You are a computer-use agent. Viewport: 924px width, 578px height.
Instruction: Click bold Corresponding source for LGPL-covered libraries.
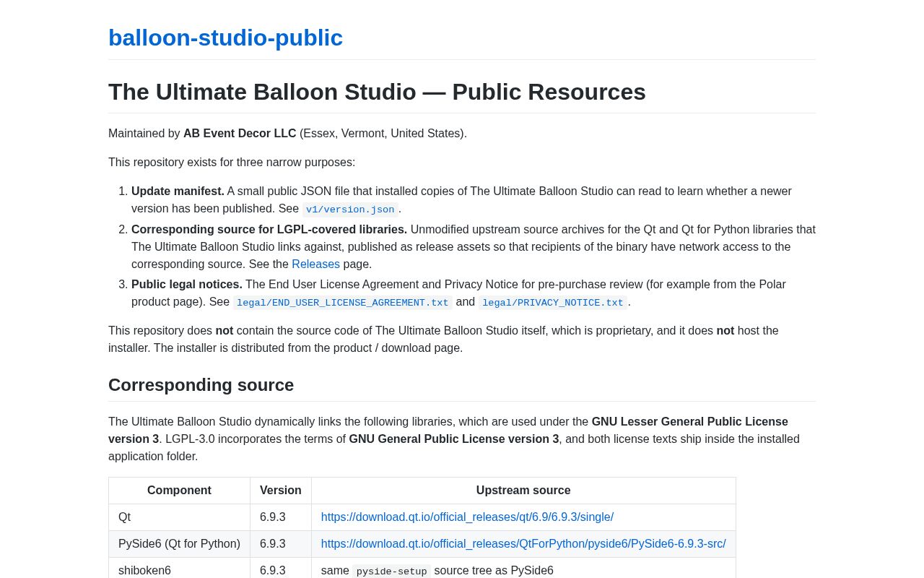tap(269, 230)
